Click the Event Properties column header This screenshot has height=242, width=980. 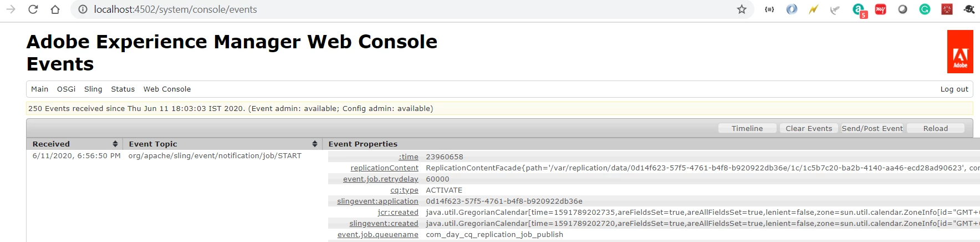363,144
